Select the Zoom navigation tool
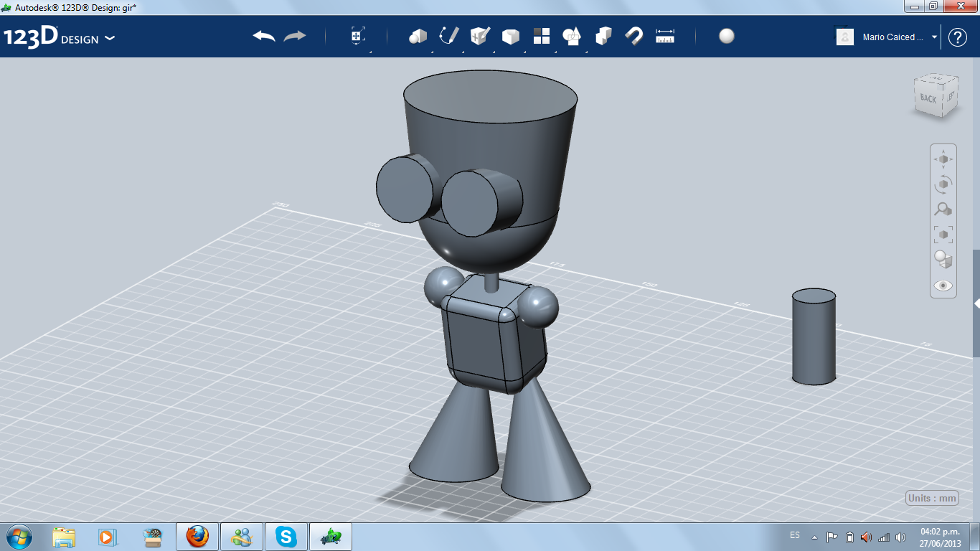This screenshot has height=551, width=980. click(943, 209)
